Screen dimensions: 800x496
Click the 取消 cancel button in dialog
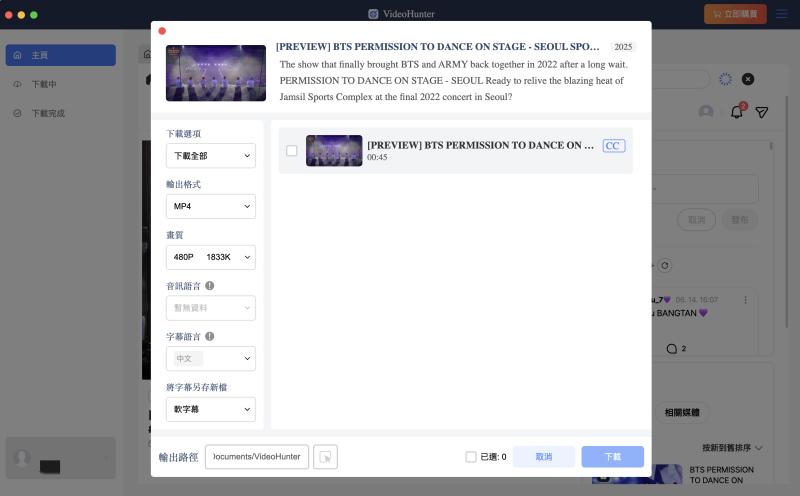pos(544,457)
